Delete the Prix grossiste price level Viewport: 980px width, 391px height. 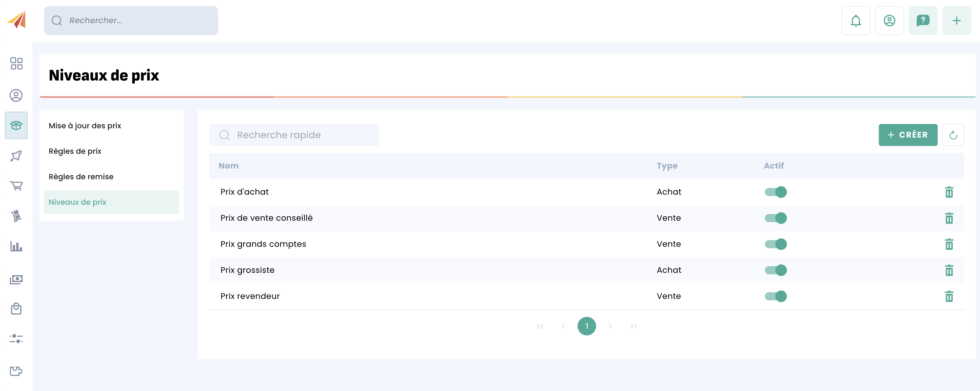pos(949,270)
